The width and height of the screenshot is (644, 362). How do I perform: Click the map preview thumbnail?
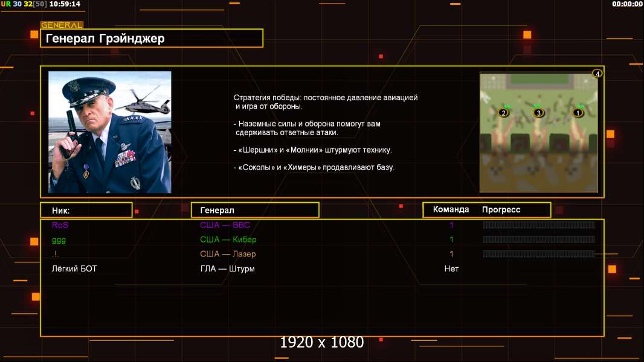538,132
